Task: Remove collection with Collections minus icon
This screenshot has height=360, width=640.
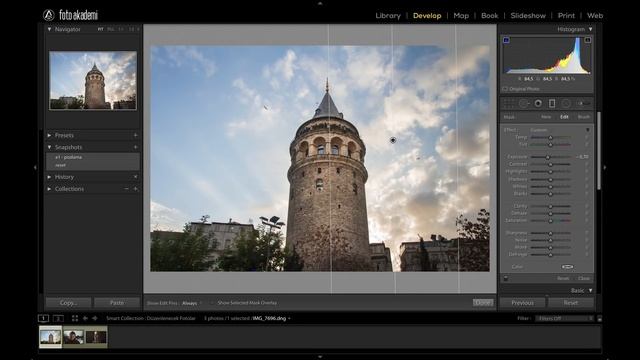Action: [126, 189]
